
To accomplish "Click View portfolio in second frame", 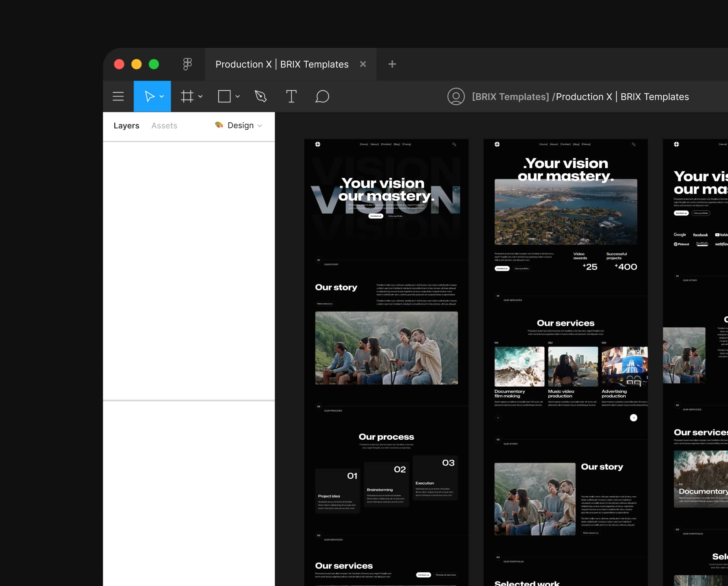I will 522,268.
